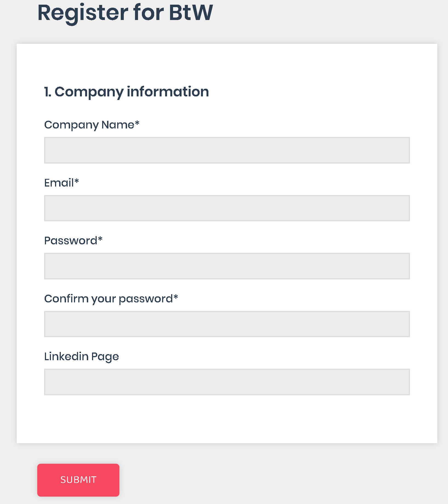Click the Company Name label text

tap(89, 125)
